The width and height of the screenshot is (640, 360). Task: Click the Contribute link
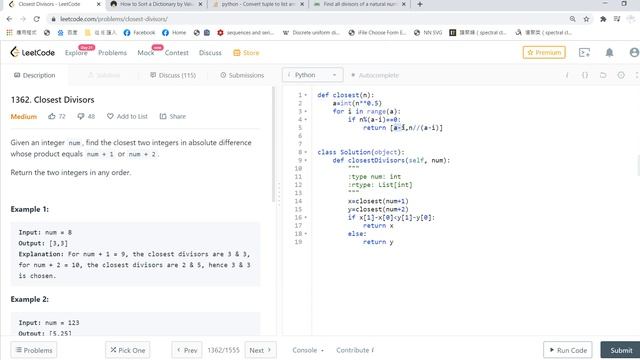355,350
